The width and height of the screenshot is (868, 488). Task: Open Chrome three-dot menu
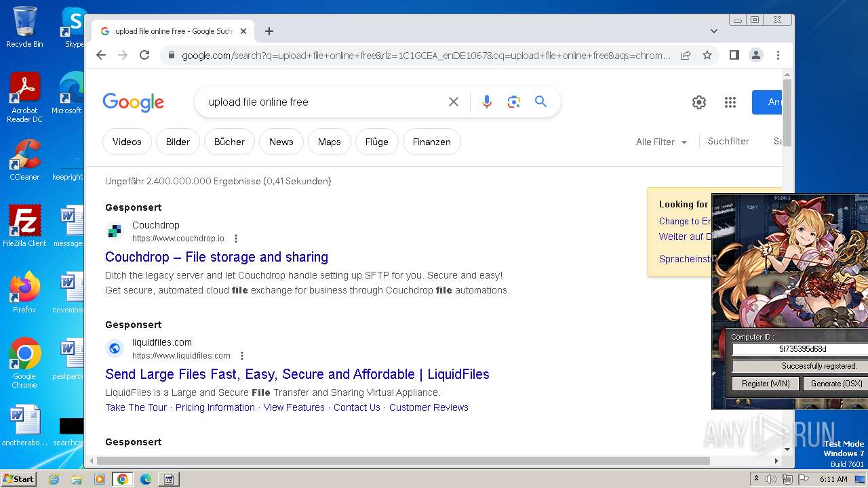pos(778,55)
